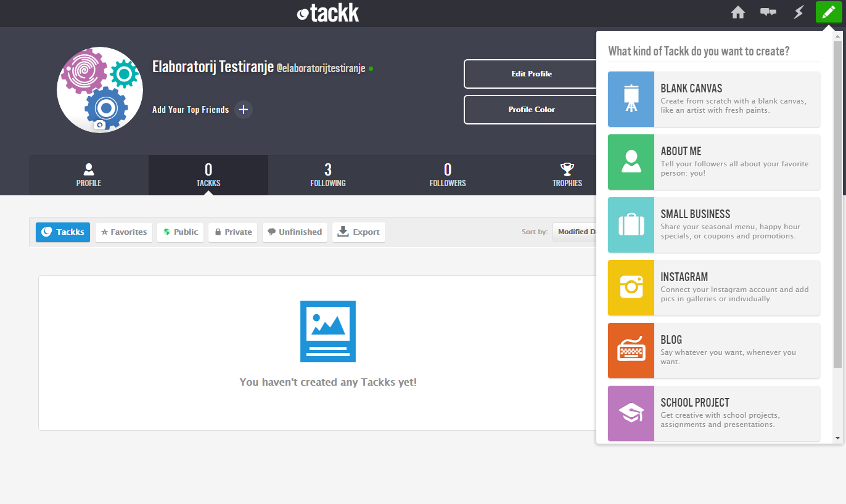The width and height of the screenshot is (846, 504).
Task: Pick the School Project graduation cap icon
Action: [631, 413]
